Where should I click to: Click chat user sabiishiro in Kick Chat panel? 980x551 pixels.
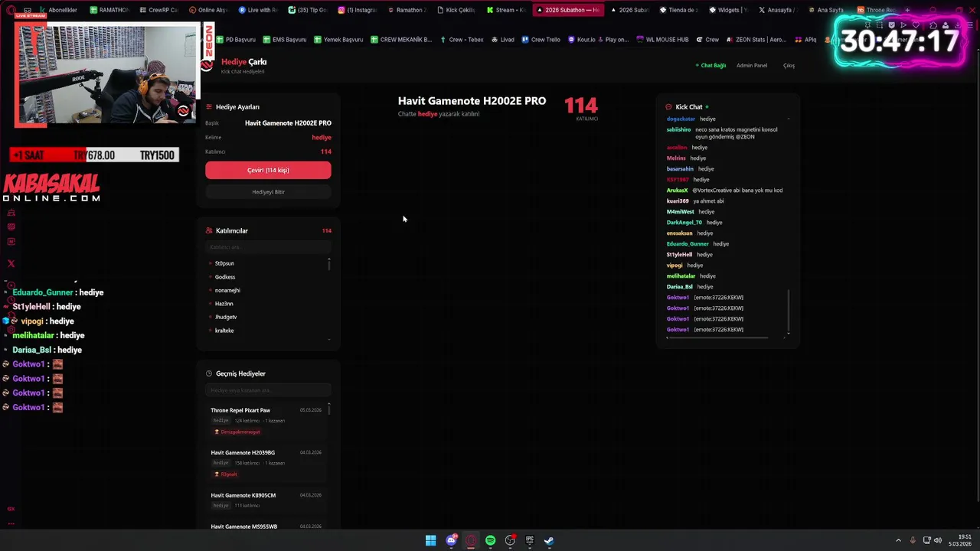678,130
